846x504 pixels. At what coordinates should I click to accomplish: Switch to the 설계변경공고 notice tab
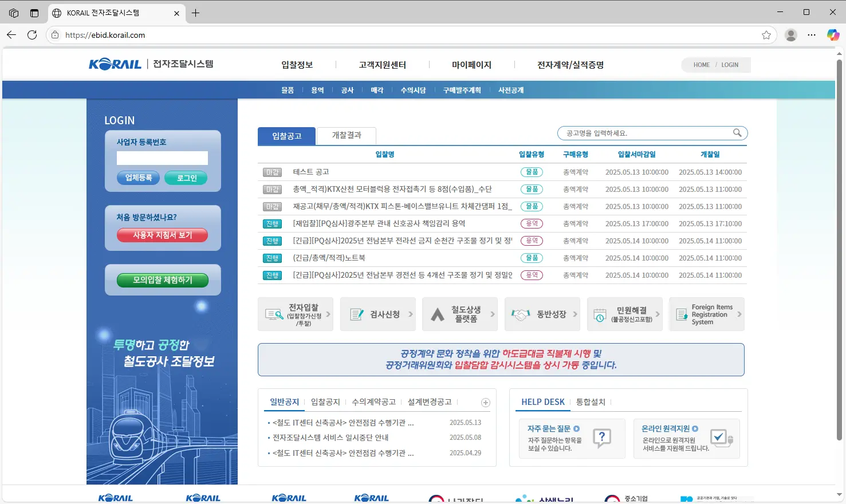click(x=430, y=402)
